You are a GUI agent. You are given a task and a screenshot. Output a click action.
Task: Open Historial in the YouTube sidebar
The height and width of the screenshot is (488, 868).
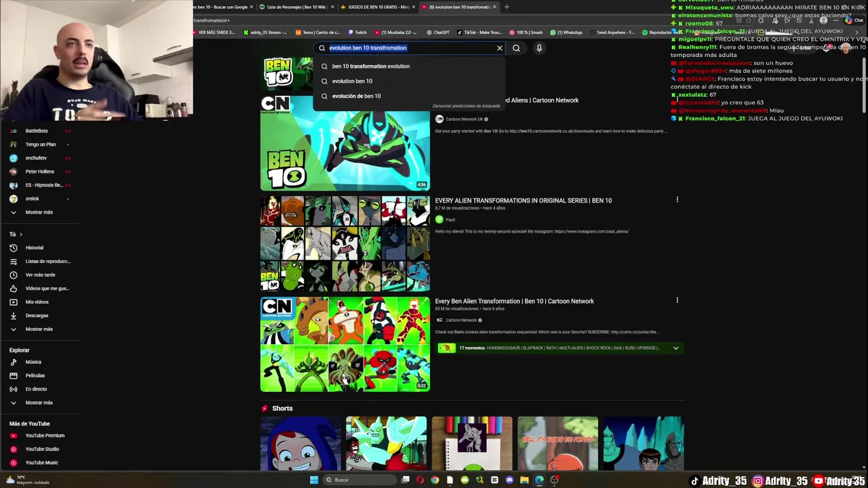click(x=35, y=247)
